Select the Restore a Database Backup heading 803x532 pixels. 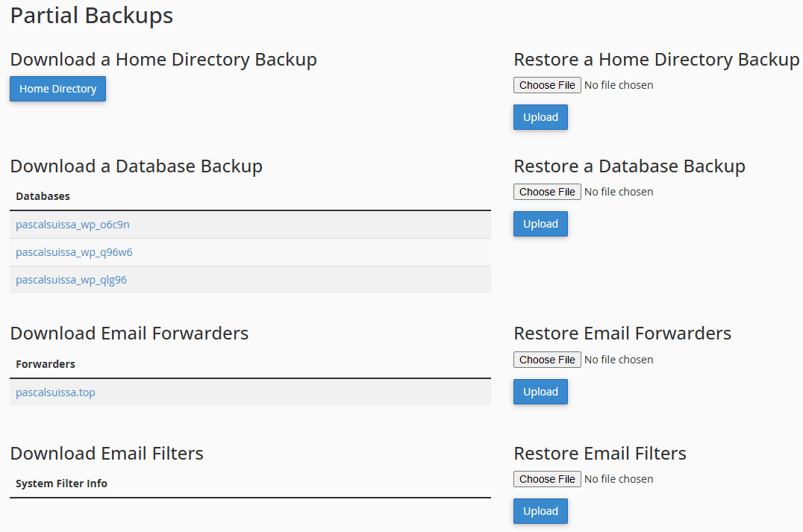(629, 166)
